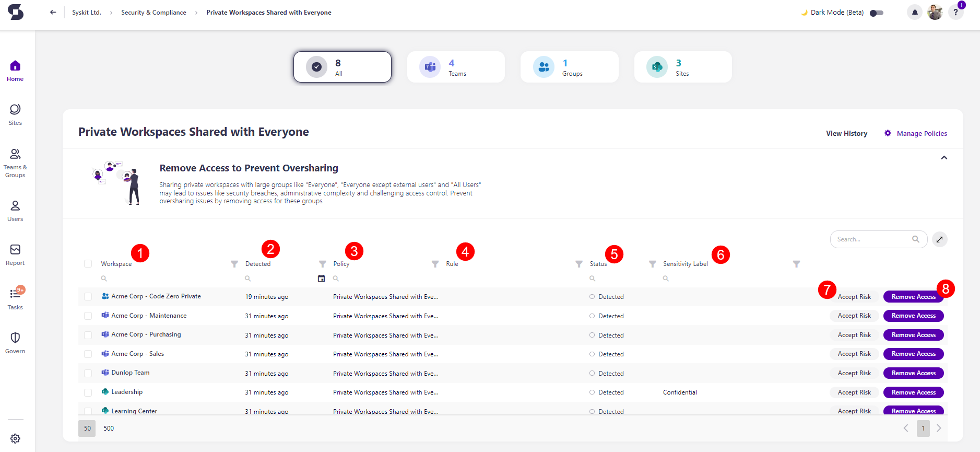
Task: Select the Sites tab with 3 items
Action: click(683, 67)
